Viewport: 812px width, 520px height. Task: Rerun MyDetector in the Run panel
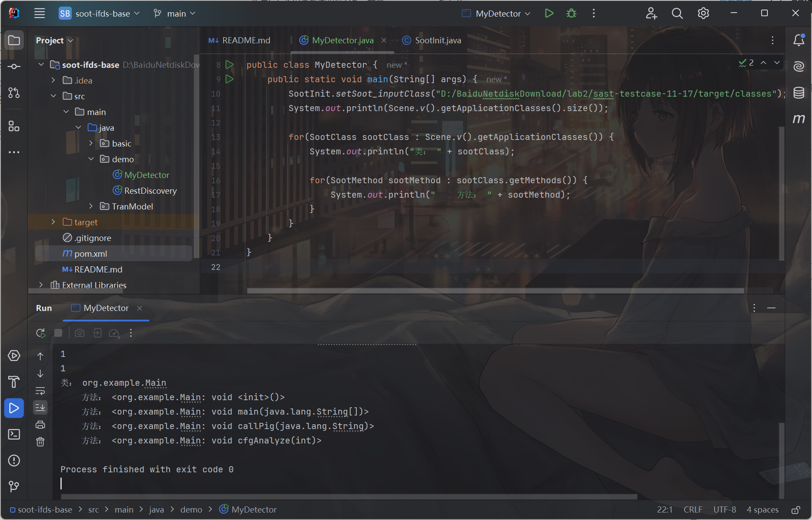(x=41, y=333)
